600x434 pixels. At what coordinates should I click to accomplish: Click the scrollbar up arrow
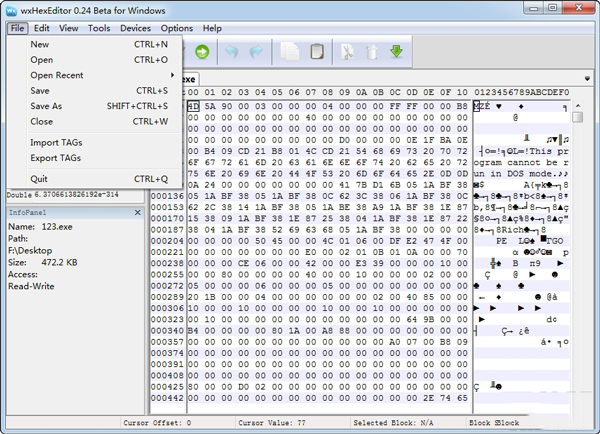tap(578, 106)
